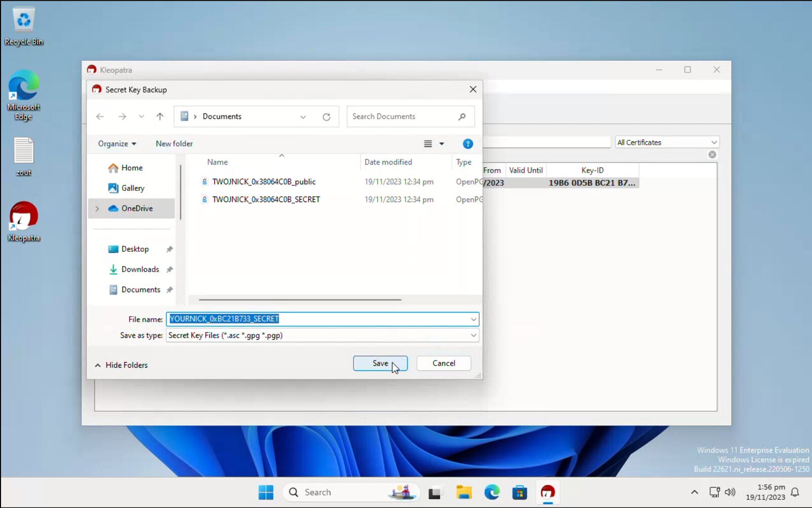812x508 pixels.
Task: Clear the certificate search field via X icon
Action: 712,154
